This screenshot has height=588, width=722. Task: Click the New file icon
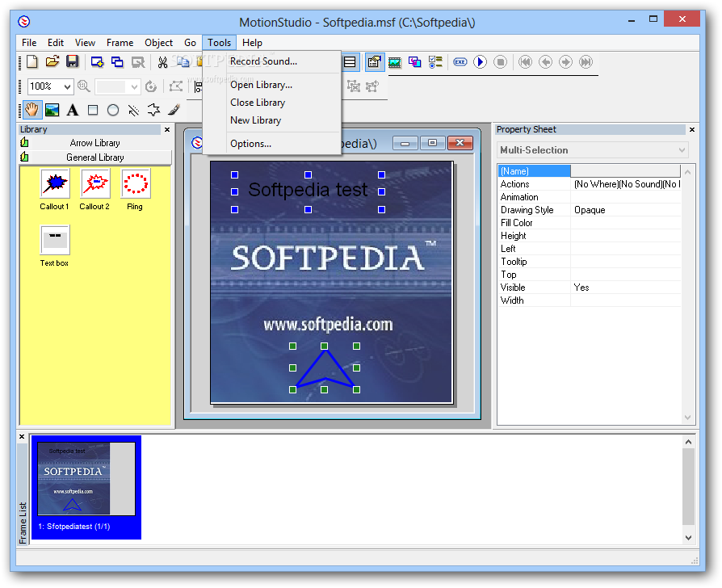coord(32,61)
